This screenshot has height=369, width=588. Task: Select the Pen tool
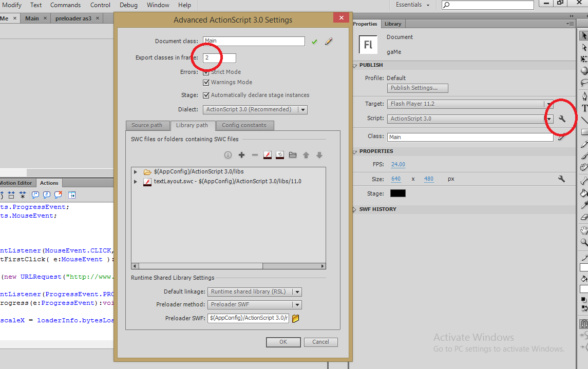(584, 96)
